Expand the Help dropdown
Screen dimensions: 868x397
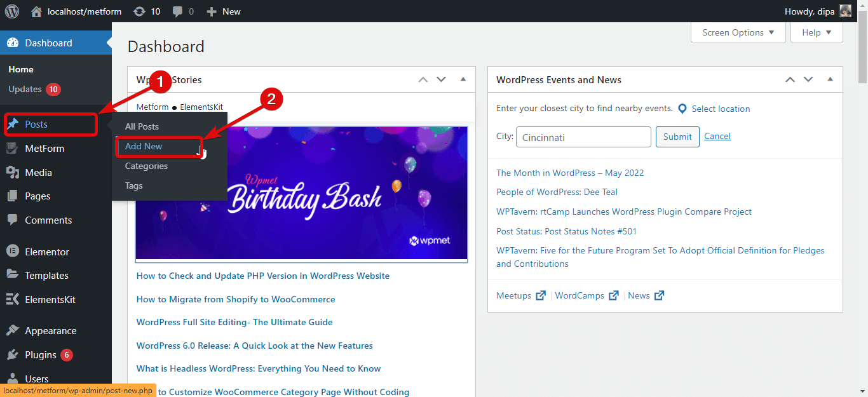[x=817, y=32]
